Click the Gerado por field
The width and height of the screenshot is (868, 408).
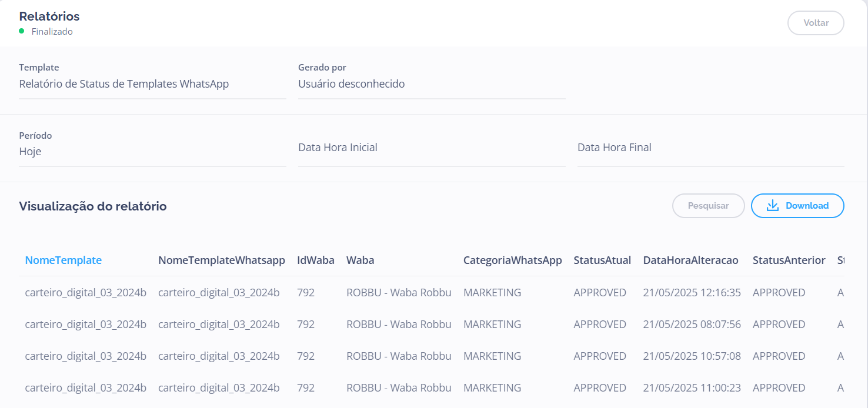coord(431,84)
